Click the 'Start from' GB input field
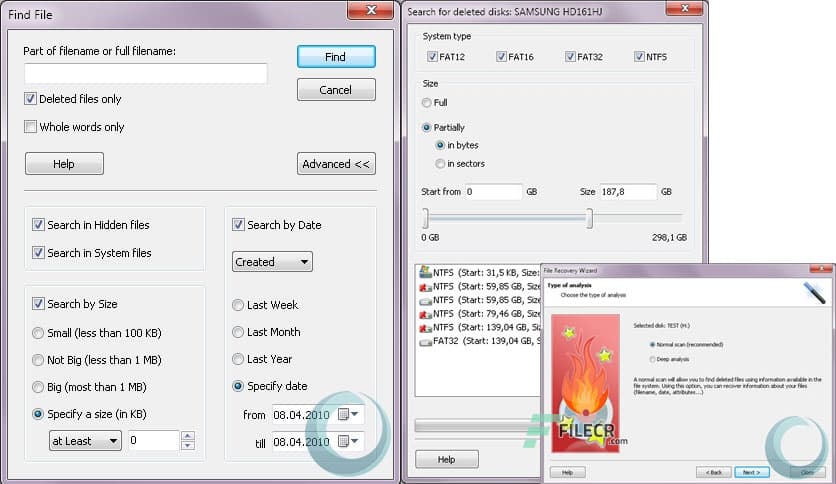This screenshot has height=484, width=836. tap(493, 192)
